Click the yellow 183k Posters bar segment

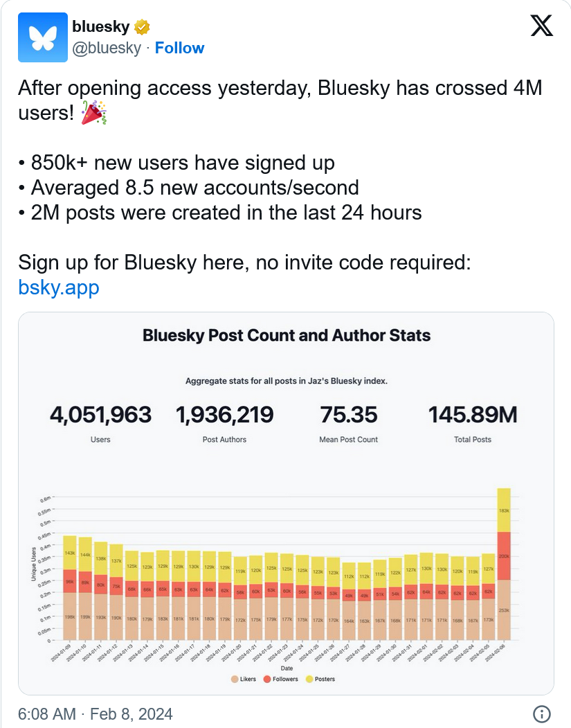pyautogui.click(x=503, y=510)
